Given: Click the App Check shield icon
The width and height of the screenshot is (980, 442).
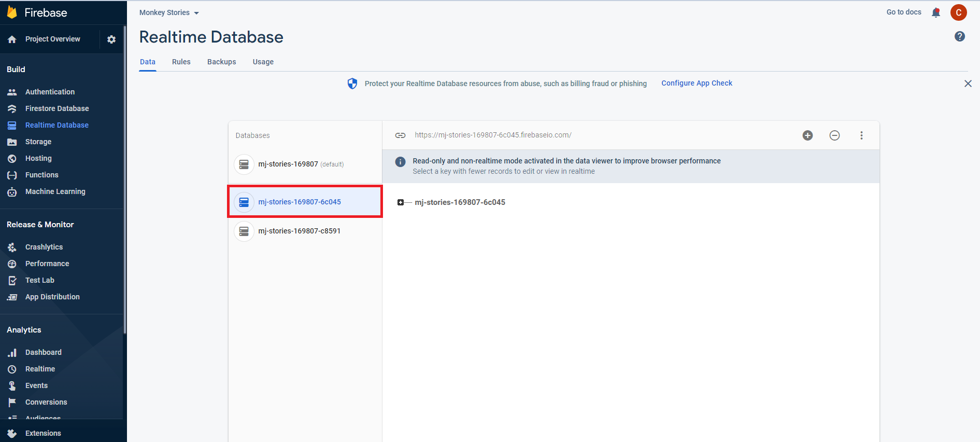Looking at the screenshot, I should point(352,84).
